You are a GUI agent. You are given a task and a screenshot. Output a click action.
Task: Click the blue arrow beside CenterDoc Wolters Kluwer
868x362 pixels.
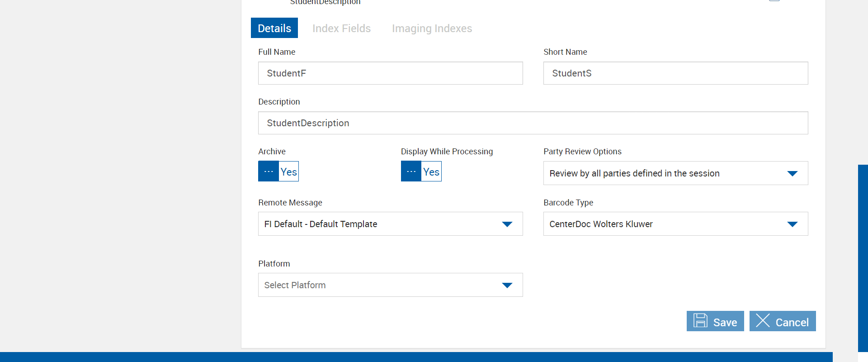[x=792, y=224]
